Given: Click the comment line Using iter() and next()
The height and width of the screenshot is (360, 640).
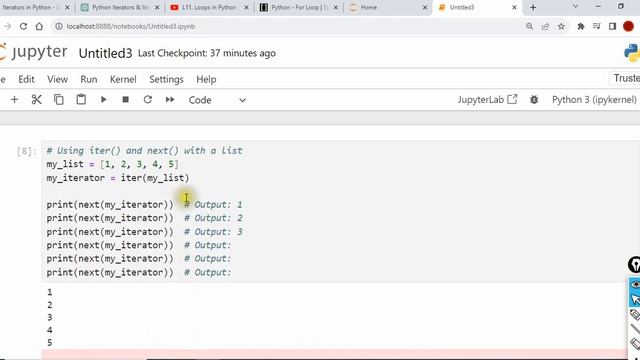Looking at the screenshot, I should 144,151.
